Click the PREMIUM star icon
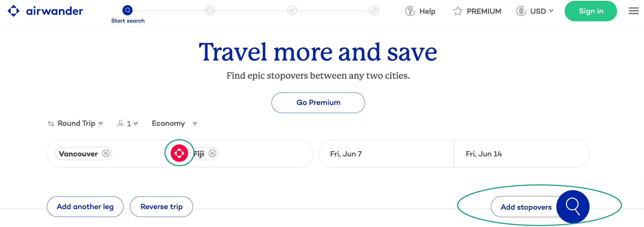This screenshot has width=644, height=227. (x=458, y=11)
